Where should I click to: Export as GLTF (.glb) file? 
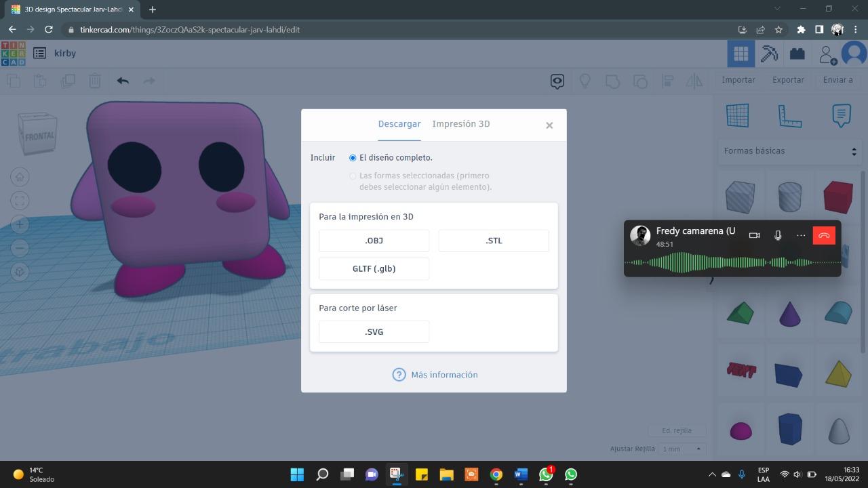[x=374, y=268]
